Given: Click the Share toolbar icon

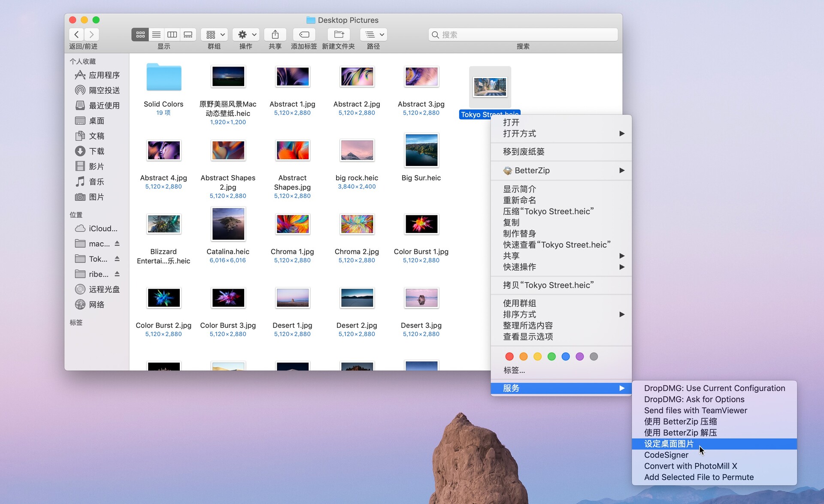Looking at the screenshot, I should tap(275, 35).
